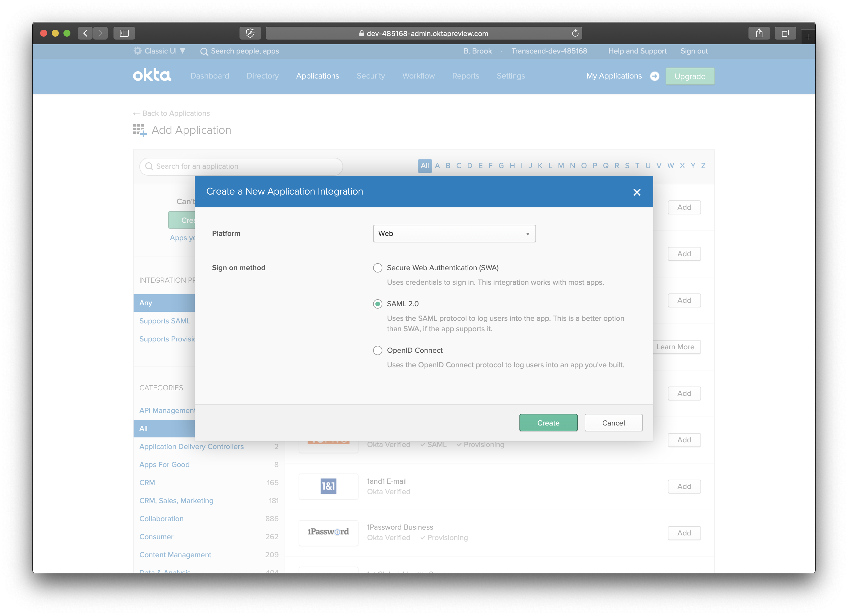Open Application Delivery Controllers category
Screen dimensions: 848x616
click(x=191, y=446)
